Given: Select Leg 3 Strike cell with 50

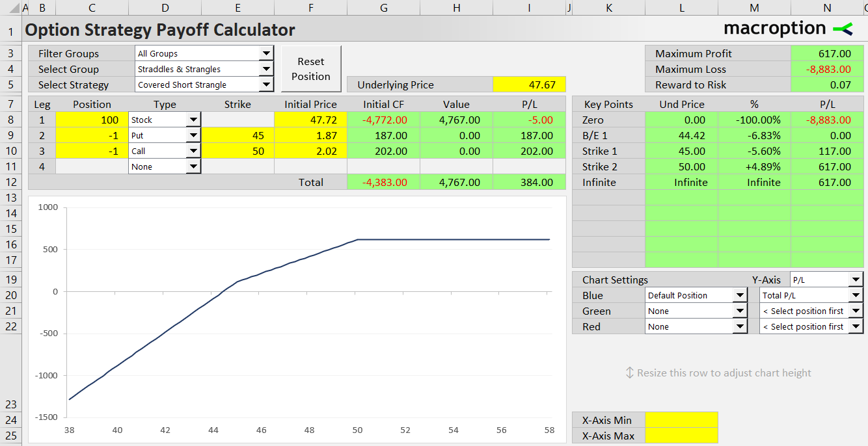Looking at the screenshot, I should (238, 151).
